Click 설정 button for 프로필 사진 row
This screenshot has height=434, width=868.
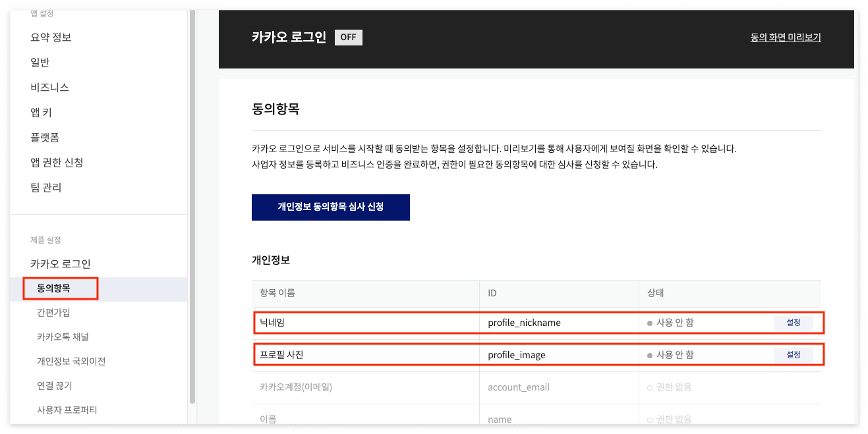pyautogui.click(x=794, y=354)
